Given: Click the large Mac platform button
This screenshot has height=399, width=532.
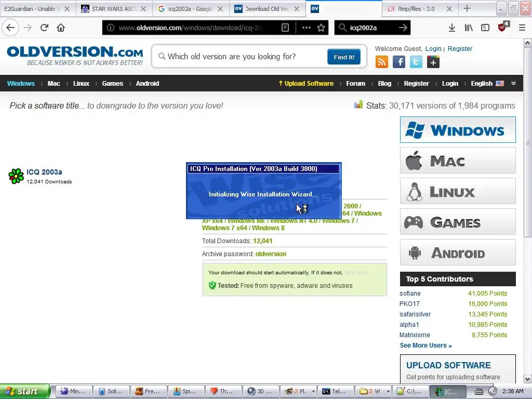Looking at the screenshot, I should 458,161.
